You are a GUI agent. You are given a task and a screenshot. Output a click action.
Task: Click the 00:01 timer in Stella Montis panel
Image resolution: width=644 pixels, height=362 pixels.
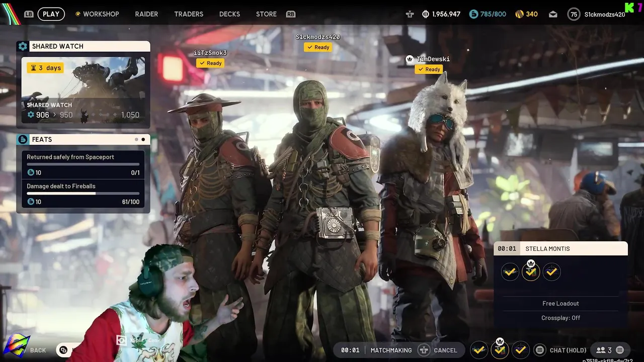507,249
